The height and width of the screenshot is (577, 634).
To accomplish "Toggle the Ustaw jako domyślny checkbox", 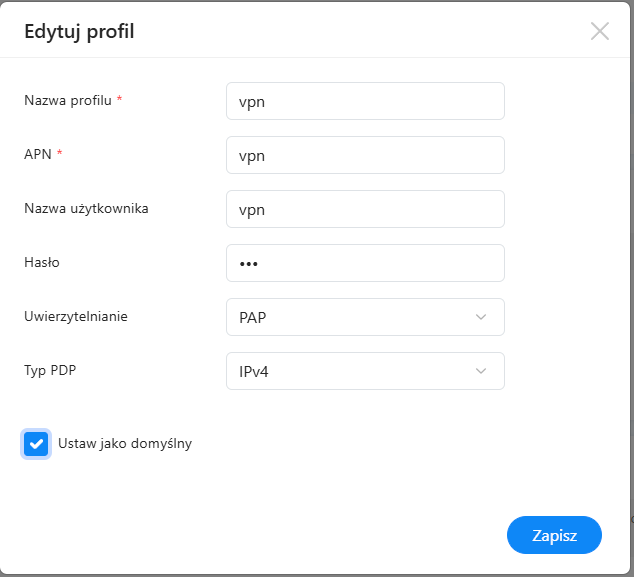I will click(x=37, y=444).
